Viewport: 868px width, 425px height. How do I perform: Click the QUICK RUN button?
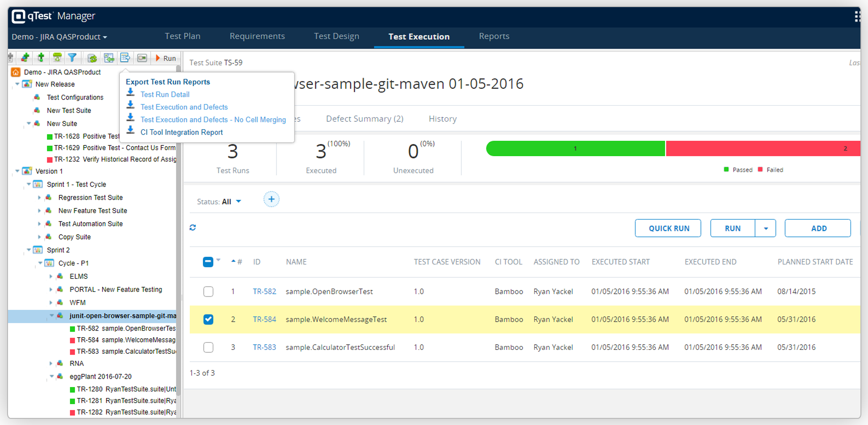(668, 228)
